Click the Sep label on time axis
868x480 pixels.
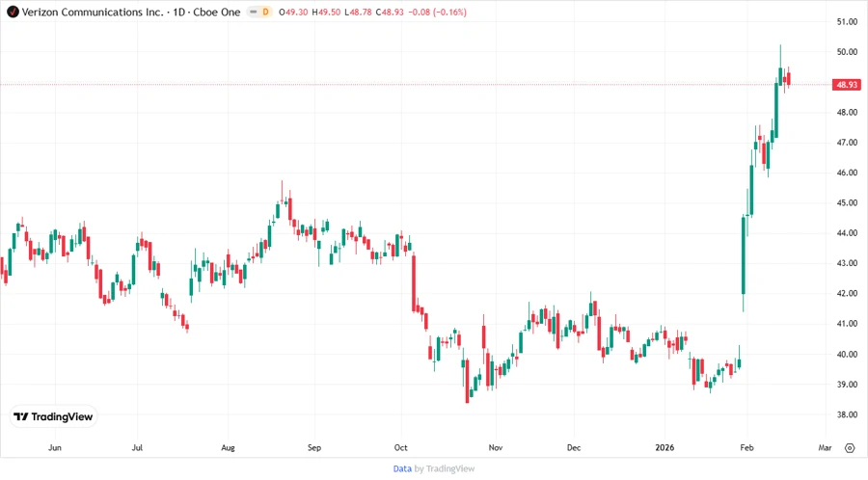(314, 447)
